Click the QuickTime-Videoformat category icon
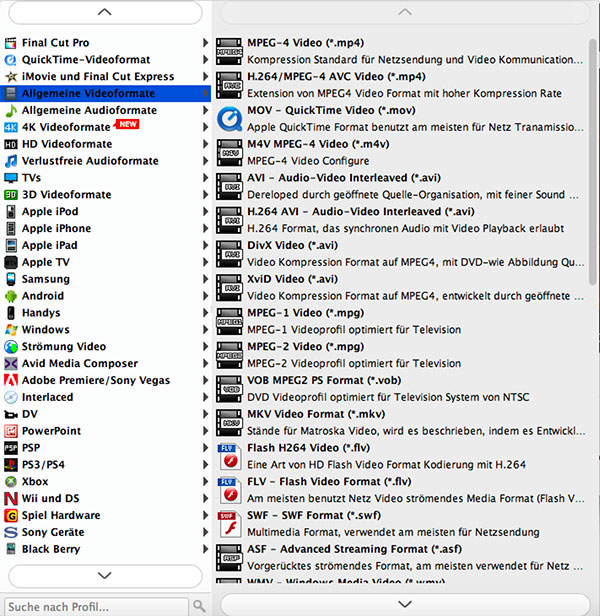Viewport: 600px width, 616px height. pos(11,60)
